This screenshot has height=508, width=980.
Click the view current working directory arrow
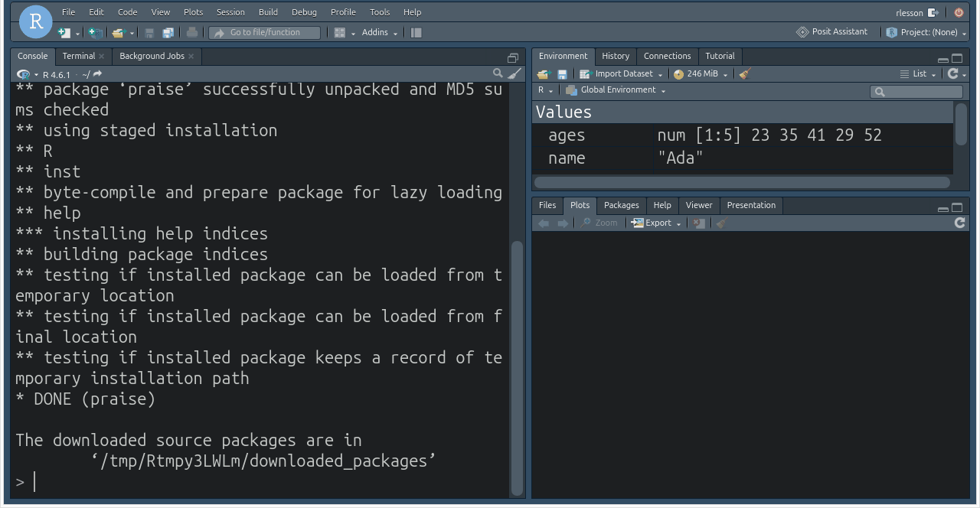pyautogui.click(x=97, y=74)
